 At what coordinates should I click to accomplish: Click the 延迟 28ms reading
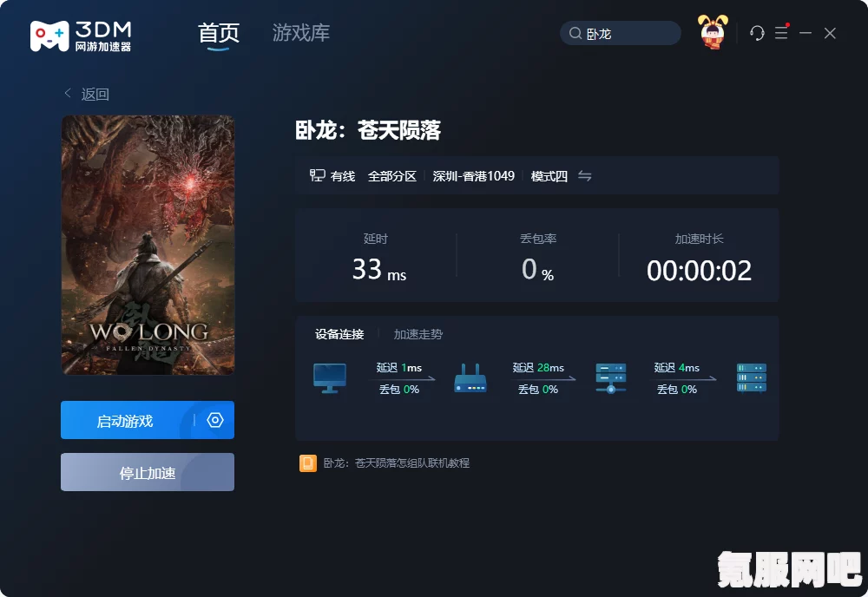pyautogui.click(x=538, y=367)
